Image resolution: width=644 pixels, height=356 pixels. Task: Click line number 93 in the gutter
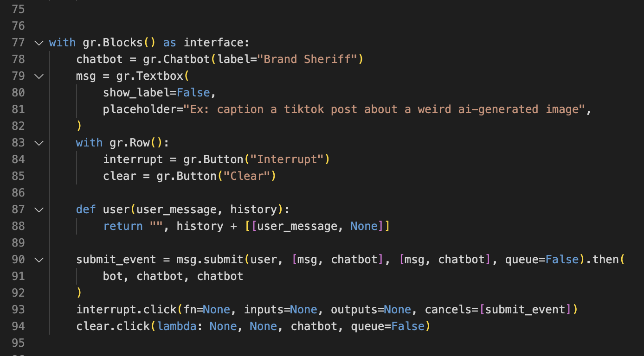pyautogui.click(x=18, y=310)
